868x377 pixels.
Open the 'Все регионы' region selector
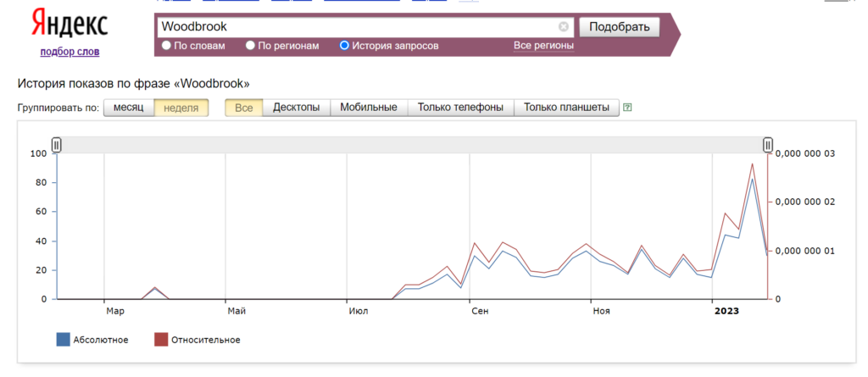click(543, 46)
